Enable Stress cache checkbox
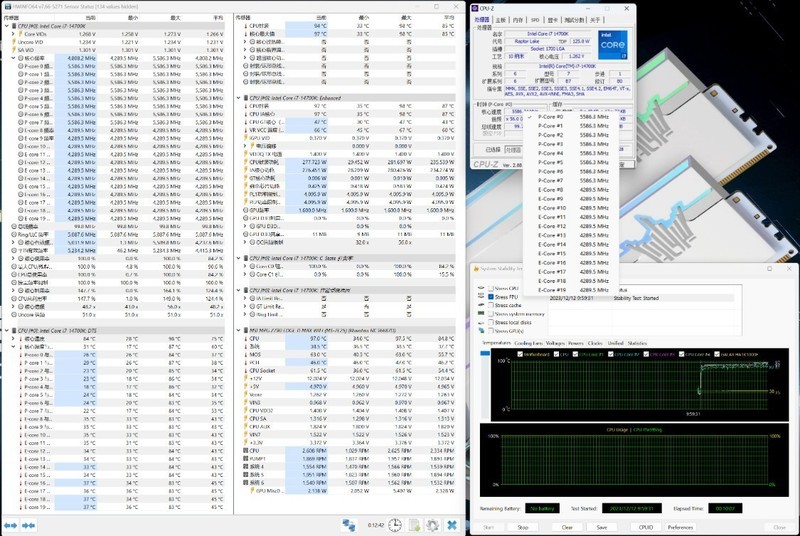This screenshot has width=800, height=536. click(491, 305)
